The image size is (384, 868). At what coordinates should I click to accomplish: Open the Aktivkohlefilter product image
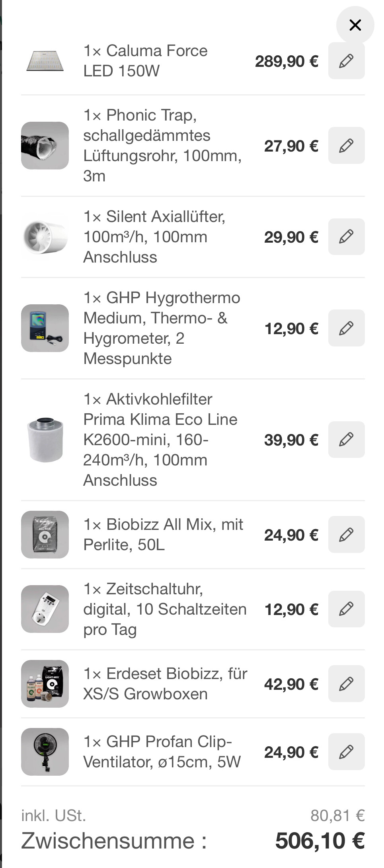[45, 440]
